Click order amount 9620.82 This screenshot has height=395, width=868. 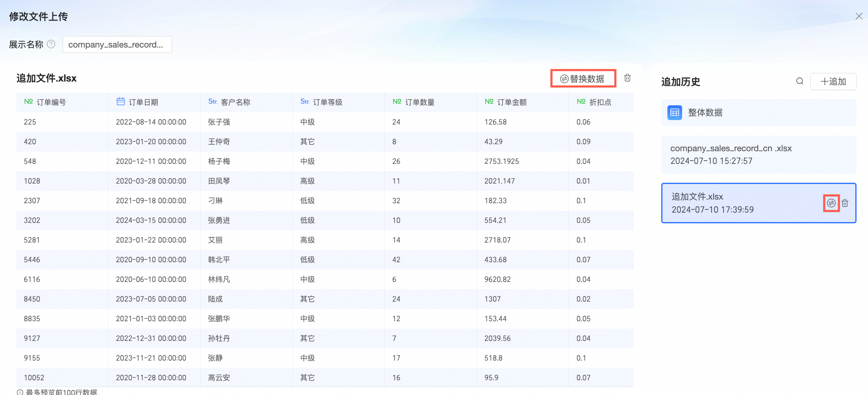pyautogui.click(x=497, y=279)
